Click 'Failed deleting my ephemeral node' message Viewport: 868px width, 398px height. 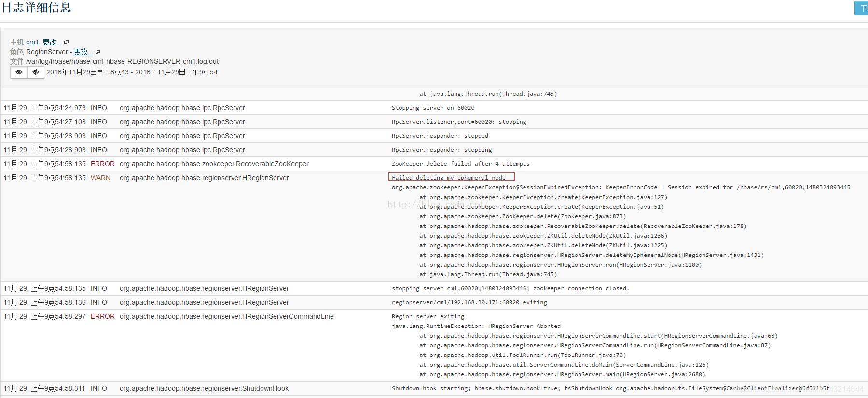point(449,178)
